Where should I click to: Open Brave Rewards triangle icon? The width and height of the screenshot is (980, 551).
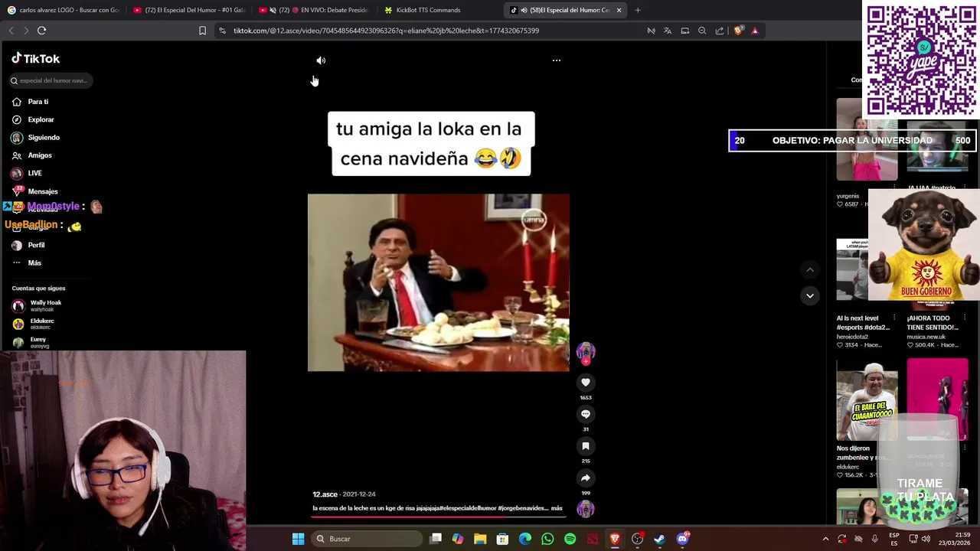coord(755,31)
